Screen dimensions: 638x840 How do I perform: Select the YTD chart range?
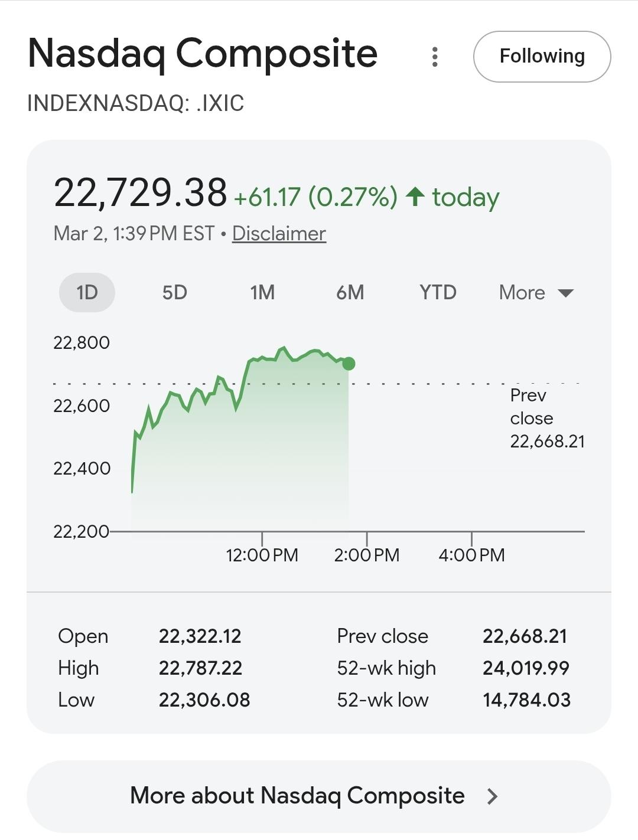point(438,292)
